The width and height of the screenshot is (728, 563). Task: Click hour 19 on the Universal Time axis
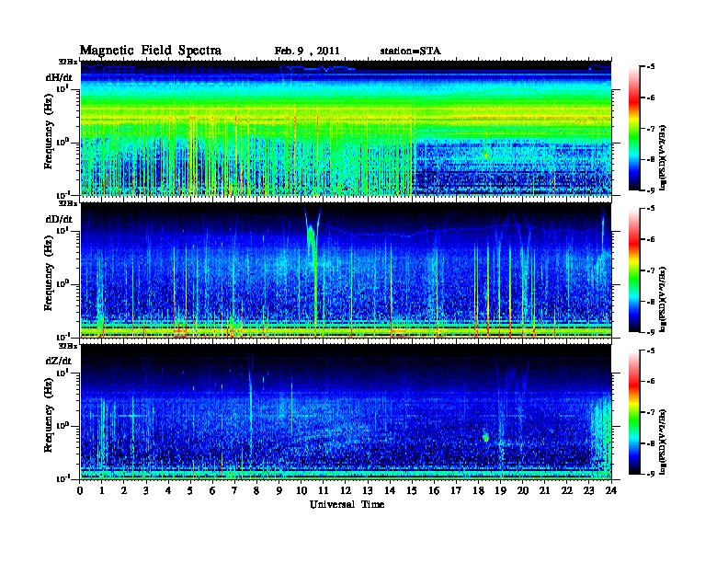click(500, 491)
